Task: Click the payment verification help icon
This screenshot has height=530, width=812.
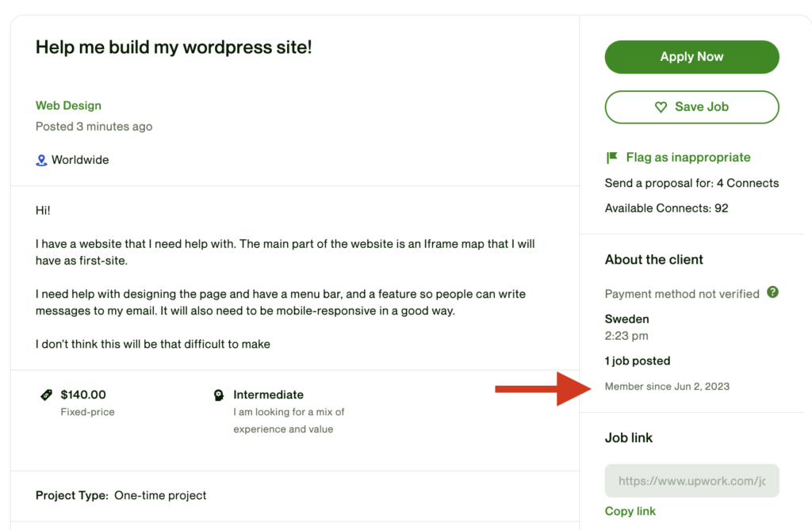Action: click(x=772, y=292)
